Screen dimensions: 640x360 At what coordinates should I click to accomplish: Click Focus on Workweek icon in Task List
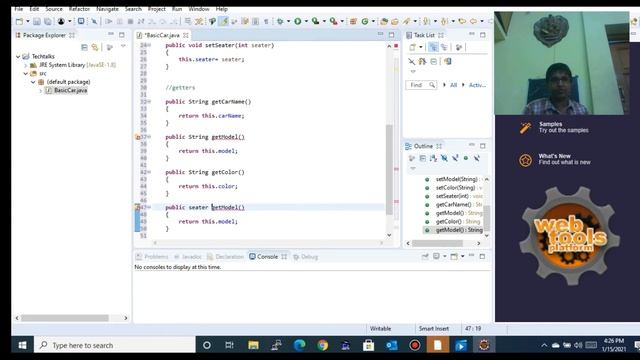(x=459, y=47)
